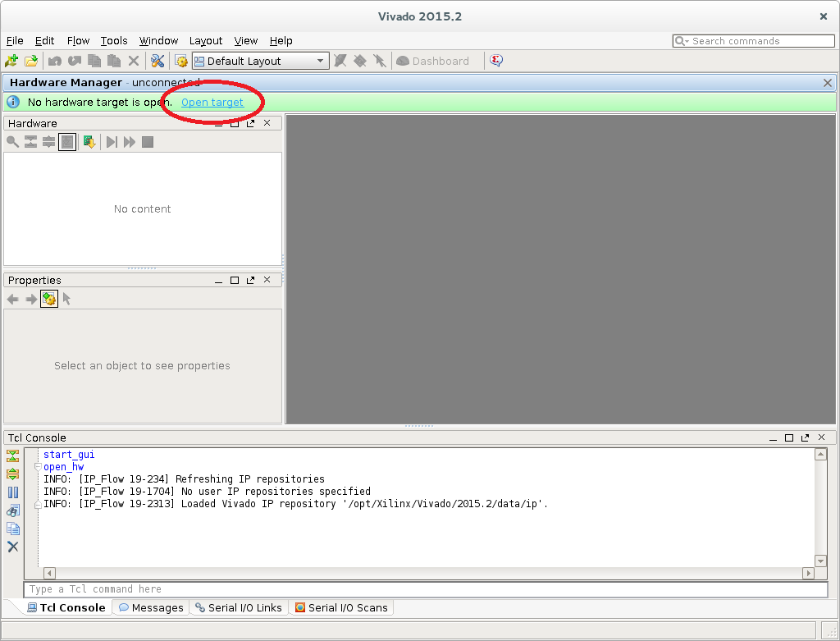840x641 pixels.
Task: Click the Open target link
Action: (x=212, y=103)
